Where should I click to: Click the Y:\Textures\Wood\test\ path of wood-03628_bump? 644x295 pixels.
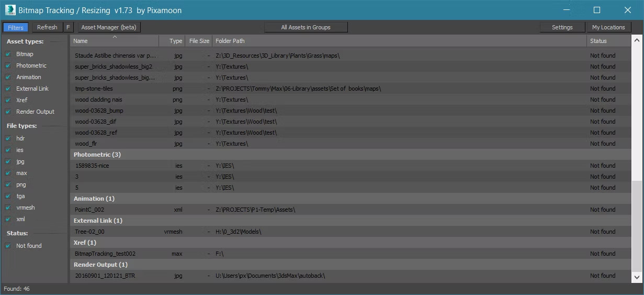point(246,111)
